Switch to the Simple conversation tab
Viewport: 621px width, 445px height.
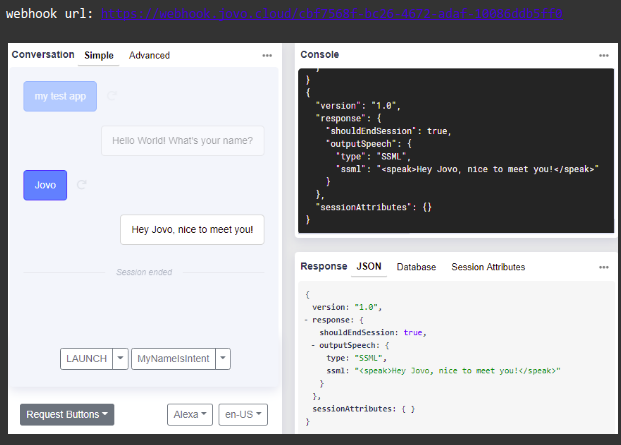(x=99, y=55)
